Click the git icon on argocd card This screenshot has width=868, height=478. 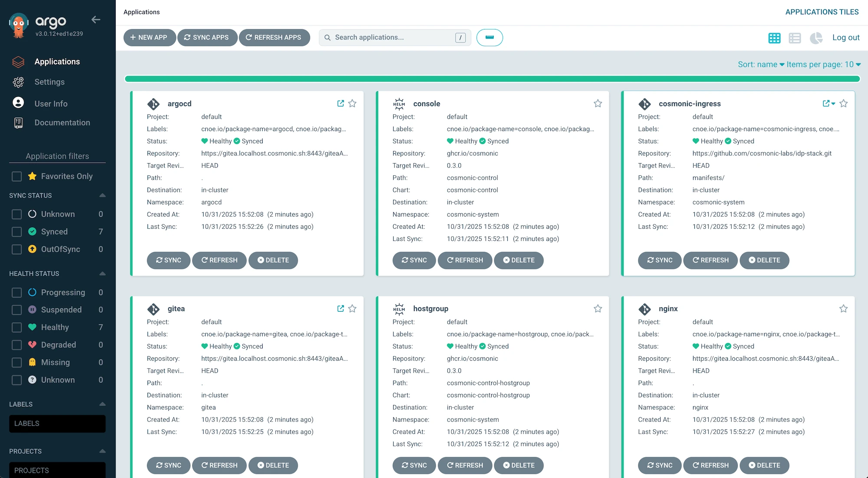(153, 104)
